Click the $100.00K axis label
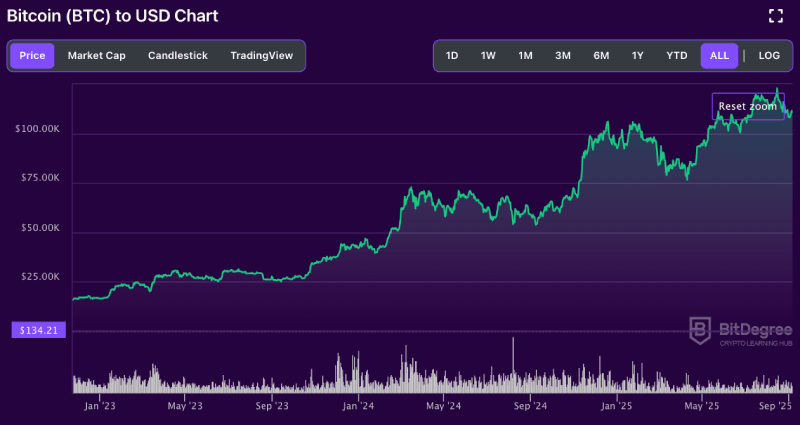The width and height of the screenshot is (800, 425). [37, 130]
